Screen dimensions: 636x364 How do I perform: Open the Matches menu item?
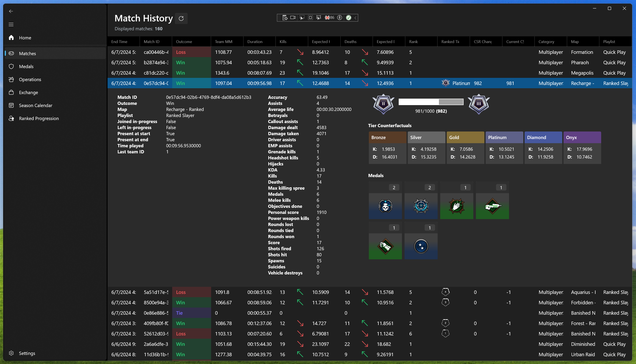point(27,53)
